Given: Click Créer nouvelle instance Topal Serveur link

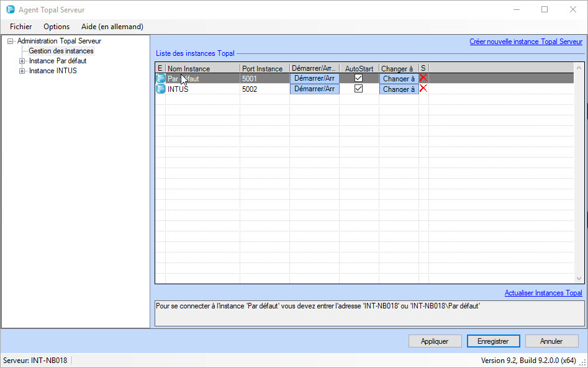Looking at the screenshot, I should [x=525, y=42].
